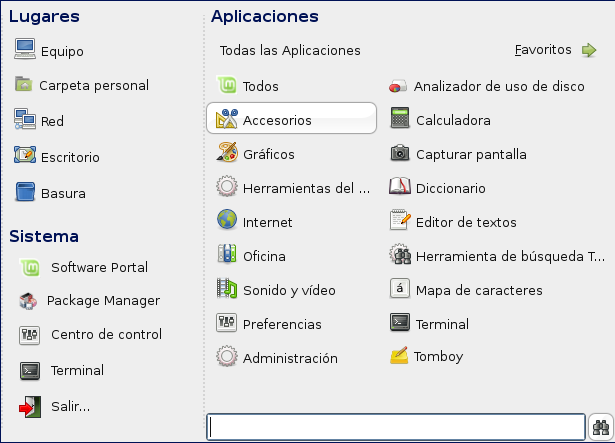Launch the Terminal icon under Sistema

(30, 371)
